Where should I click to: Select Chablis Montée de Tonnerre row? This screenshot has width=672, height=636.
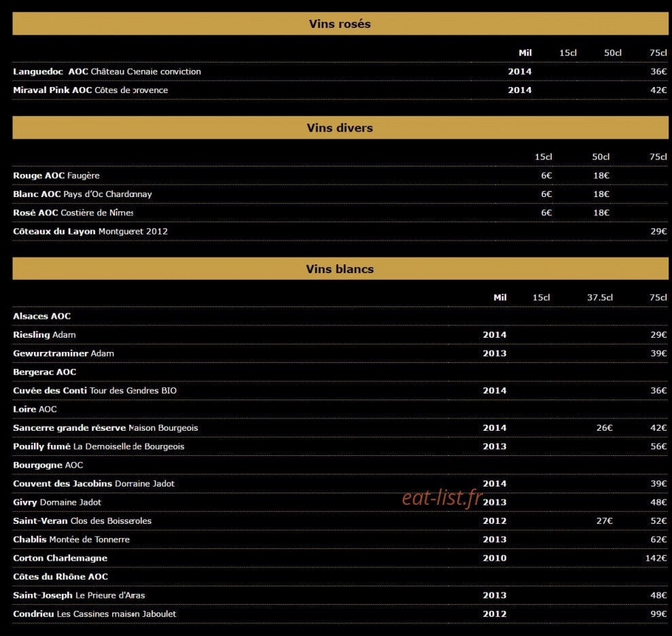coord(340,540)
